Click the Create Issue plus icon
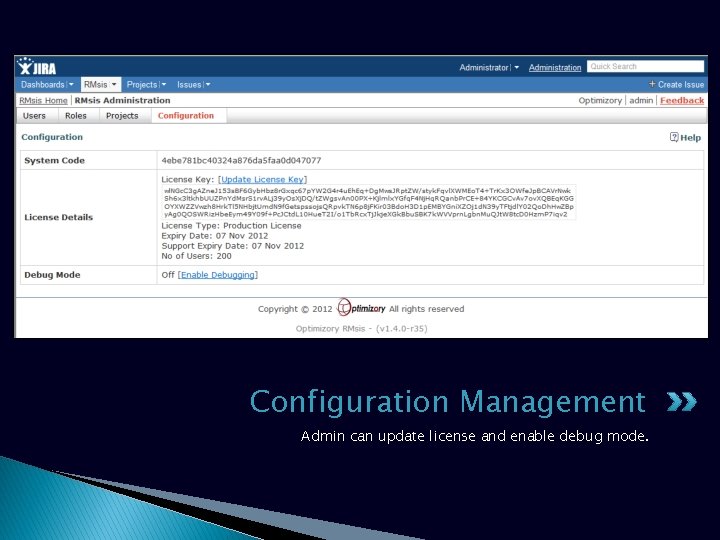The width and height of the screenshot is (720, 540). (x=652, y=84)
